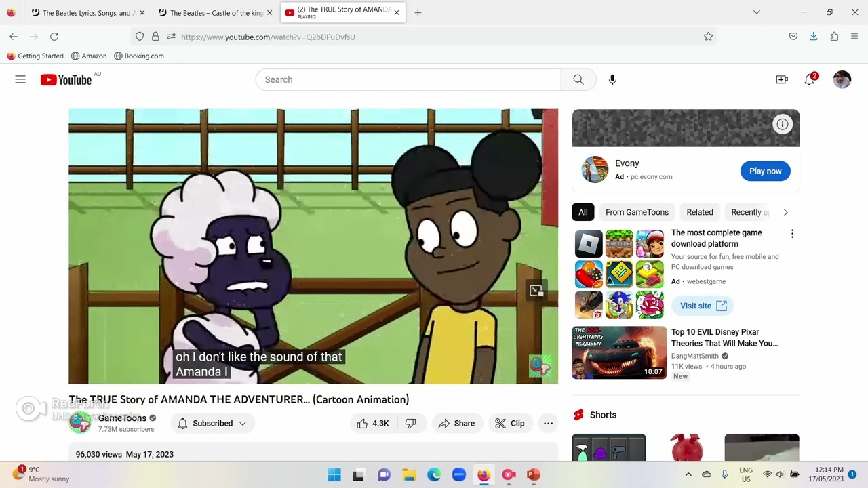The height and width of the screenshot is (488, 868).
Task: Go to the YouTube home logo
Action: 66,80
